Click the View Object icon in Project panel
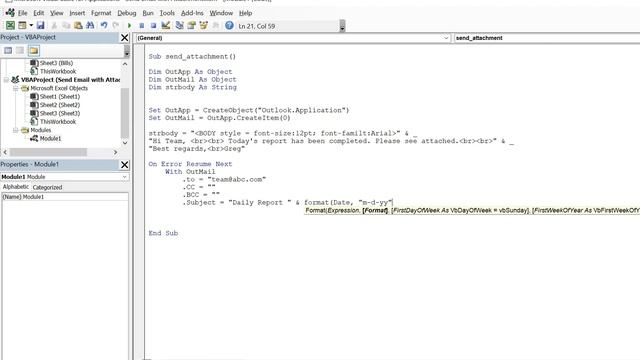 point(20,51)
